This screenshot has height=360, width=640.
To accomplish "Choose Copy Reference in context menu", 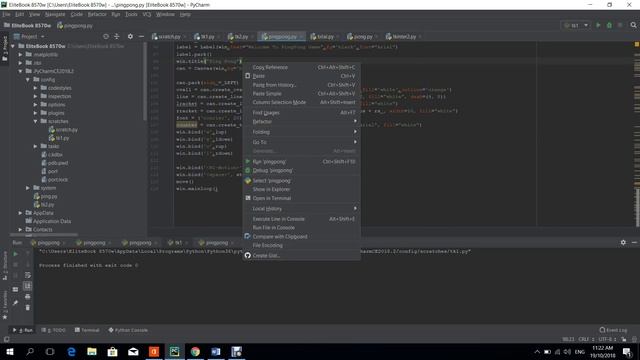I will tap(301, 67).
